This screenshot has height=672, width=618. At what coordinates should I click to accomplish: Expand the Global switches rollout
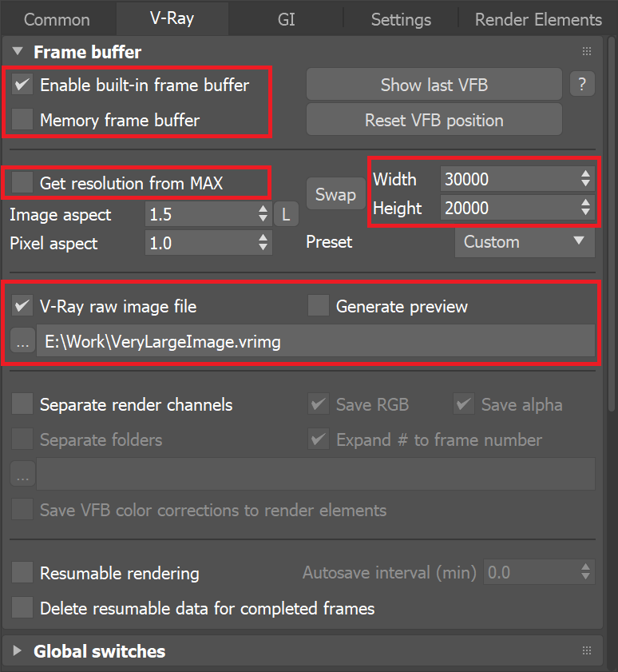[x=18, y=651]
